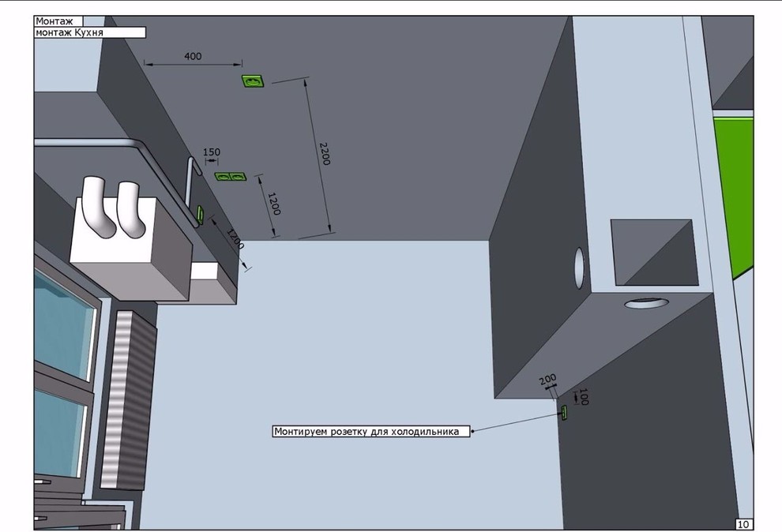
Task: Click the 100 dimension near the fridge socket
Action: click(584, 396)
